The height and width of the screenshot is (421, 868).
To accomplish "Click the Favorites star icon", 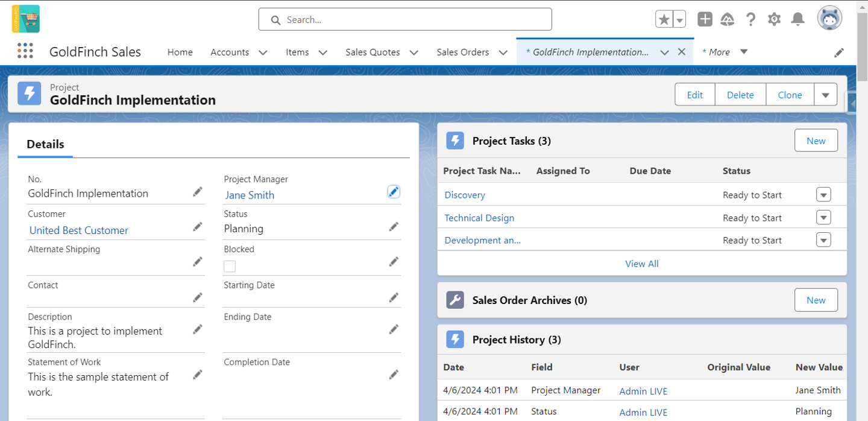I will pyautogui.click(x=664, y=19).
